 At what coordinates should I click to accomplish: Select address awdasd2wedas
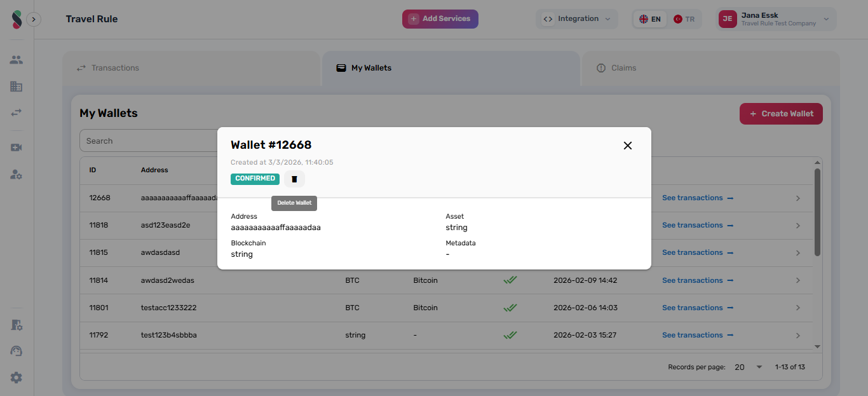pyautogui.click(x=168, y=280)
